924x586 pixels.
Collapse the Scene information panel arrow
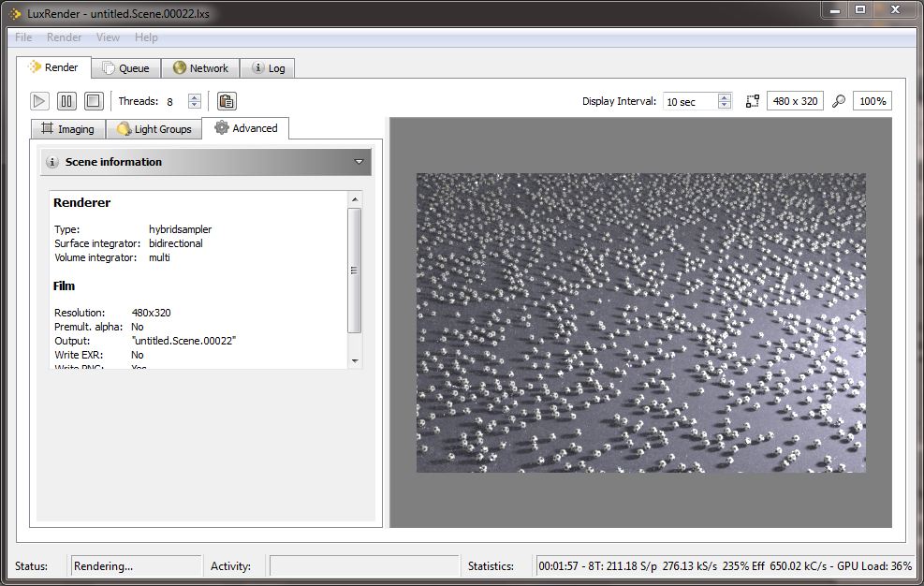click(x=359, y=162)
